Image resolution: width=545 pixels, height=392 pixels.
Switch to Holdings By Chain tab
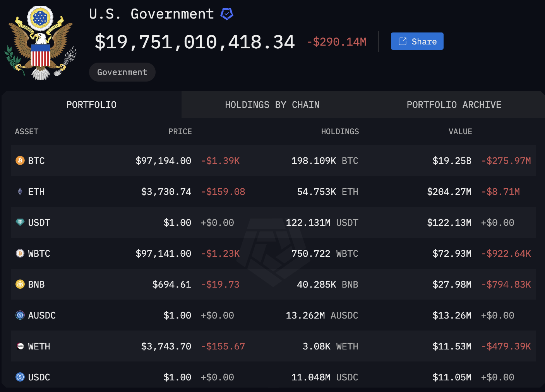(272, 105)
